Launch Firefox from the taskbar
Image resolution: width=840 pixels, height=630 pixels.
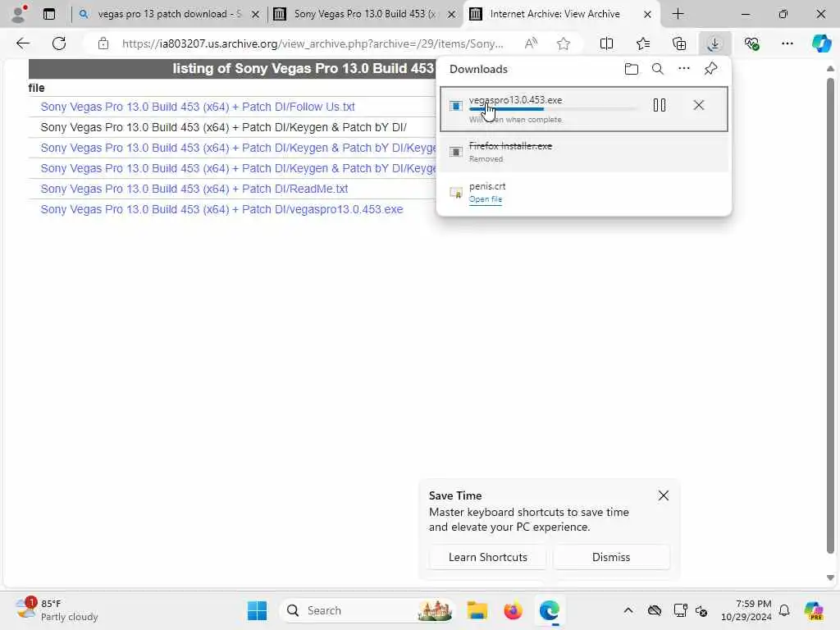513,610
